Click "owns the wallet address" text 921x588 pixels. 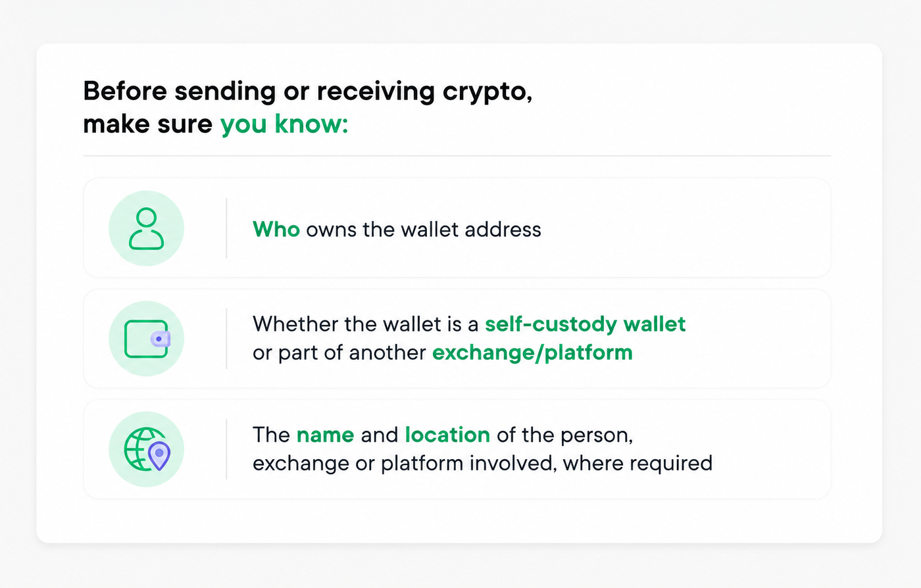(424, 229)
